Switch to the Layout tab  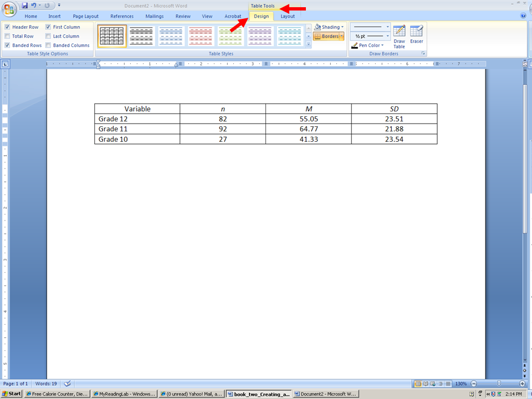click(288, 17)
